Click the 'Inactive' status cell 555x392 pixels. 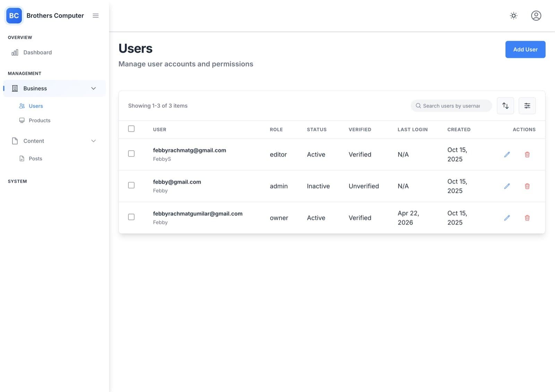[x=318, y=186]
